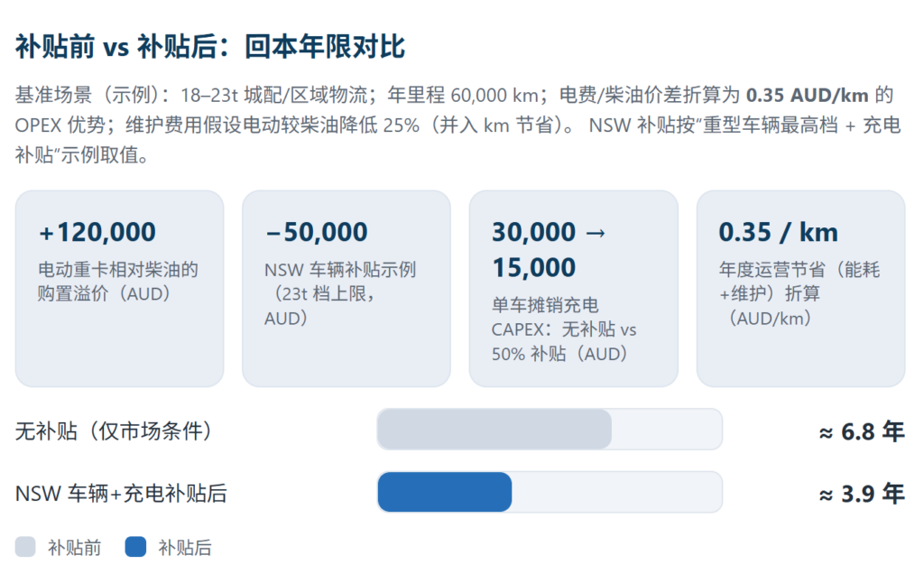
Task: Select the +120,000 purchase premium figure
Action: [97, 232]
